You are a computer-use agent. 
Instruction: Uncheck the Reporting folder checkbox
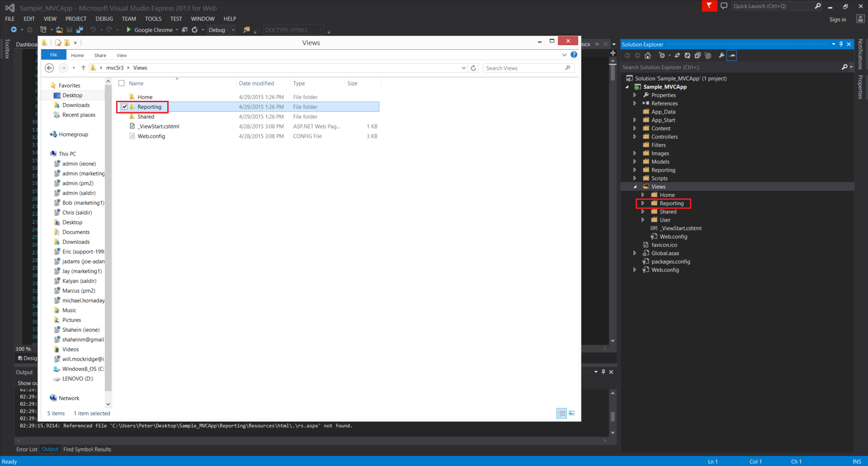coord(124,107)
